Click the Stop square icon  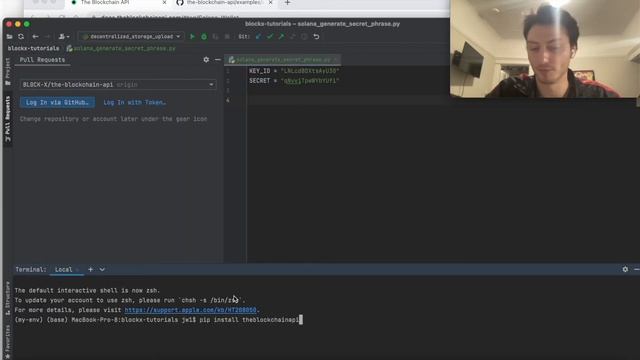click(227, 36)
